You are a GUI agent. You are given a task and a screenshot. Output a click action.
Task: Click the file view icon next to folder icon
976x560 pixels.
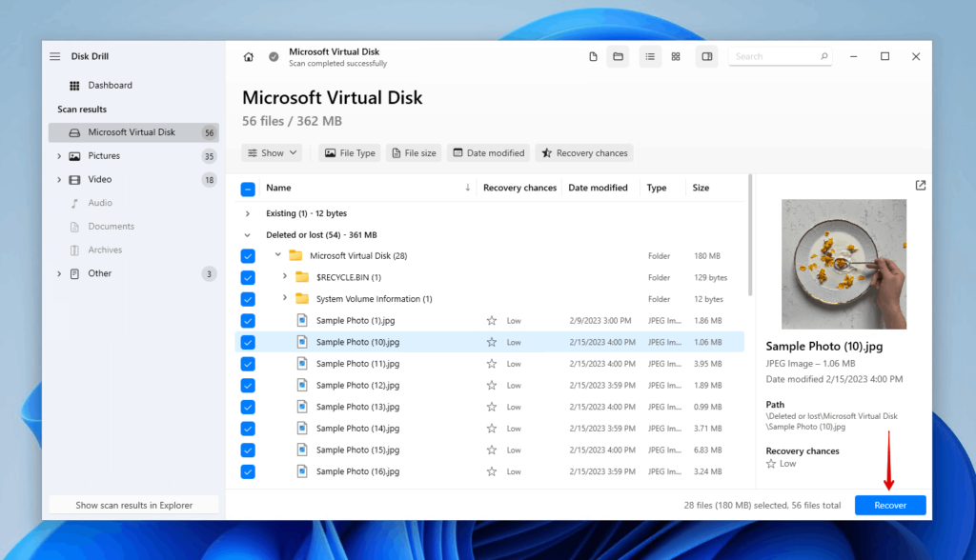tap(592, 56)
